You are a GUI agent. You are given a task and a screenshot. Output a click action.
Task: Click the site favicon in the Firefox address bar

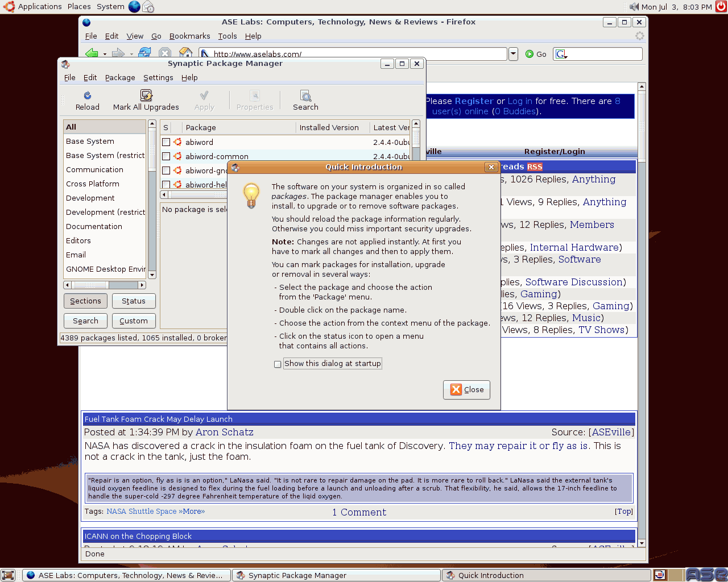[x=205, y=54]
